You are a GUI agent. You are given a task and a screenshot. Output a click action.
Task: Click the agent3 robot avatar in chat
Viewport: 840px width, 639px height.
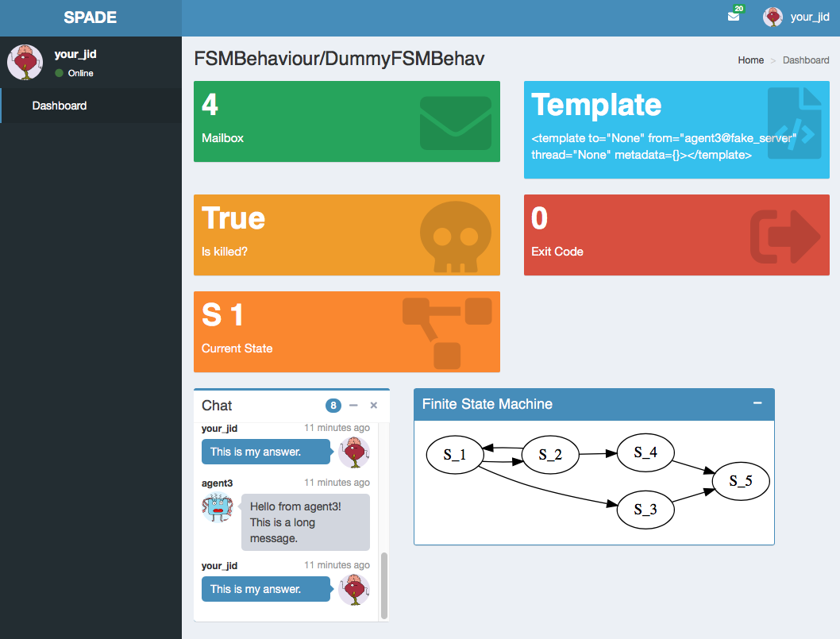(218, 507)
